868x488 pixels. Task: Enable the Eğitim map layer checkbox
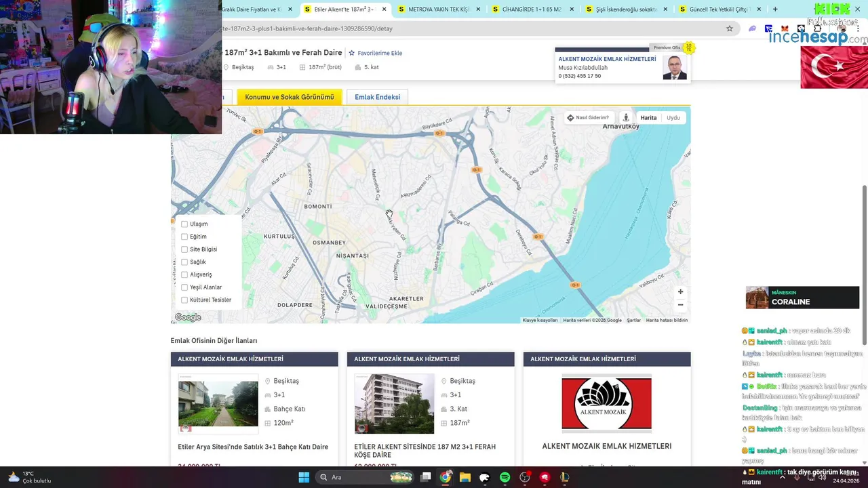[184, 237]
